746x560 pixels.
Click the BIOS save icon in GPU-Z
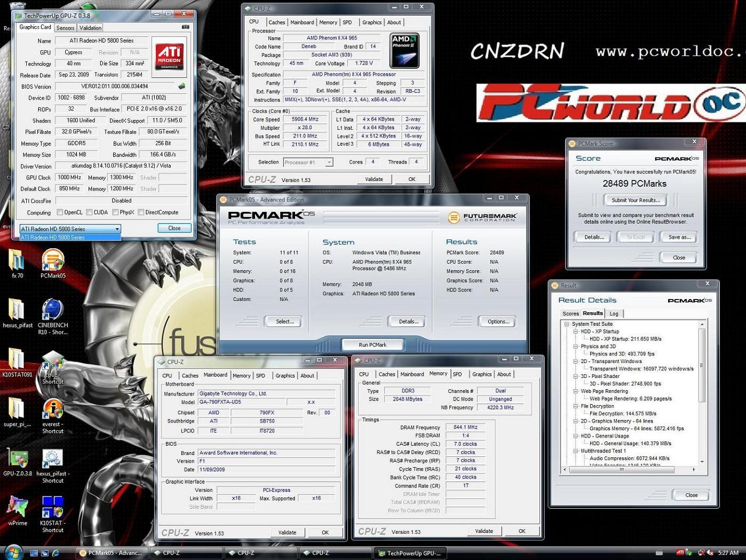[x=182, y=86]
